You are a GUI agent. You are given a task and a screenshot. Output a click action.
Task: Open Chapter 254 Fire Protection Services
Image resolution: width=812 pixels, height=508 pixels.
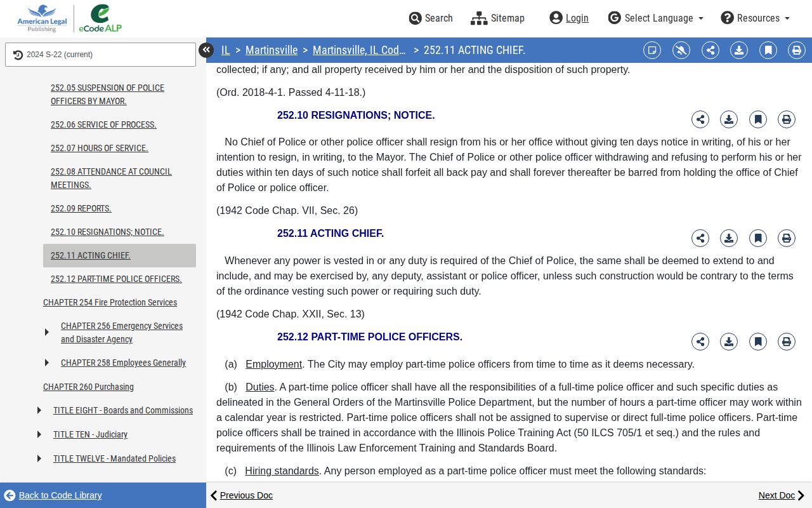point(110,302)
